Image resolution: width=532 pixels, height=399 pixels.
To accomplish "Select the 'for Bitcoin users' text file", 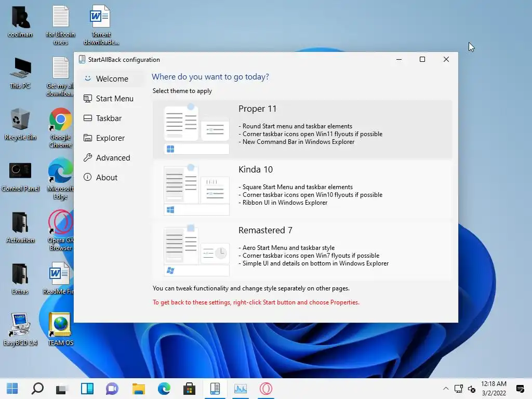I will tap(60, 25).
